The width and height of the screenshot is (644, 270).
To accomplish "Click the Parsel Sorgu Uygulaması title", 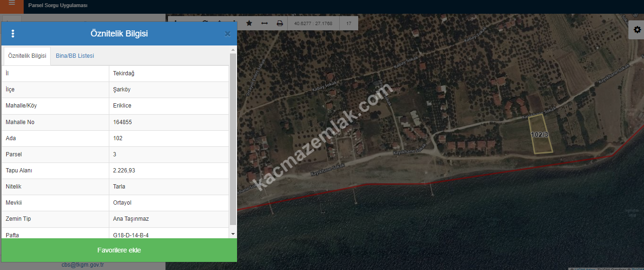I will pos(58,6).
